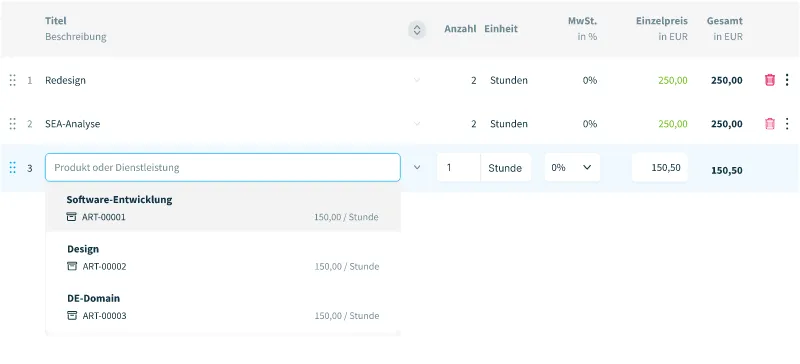Screen dimensions: 800x364
Task: Expand description chevron of row 3
Action: (x=417, y=167)
